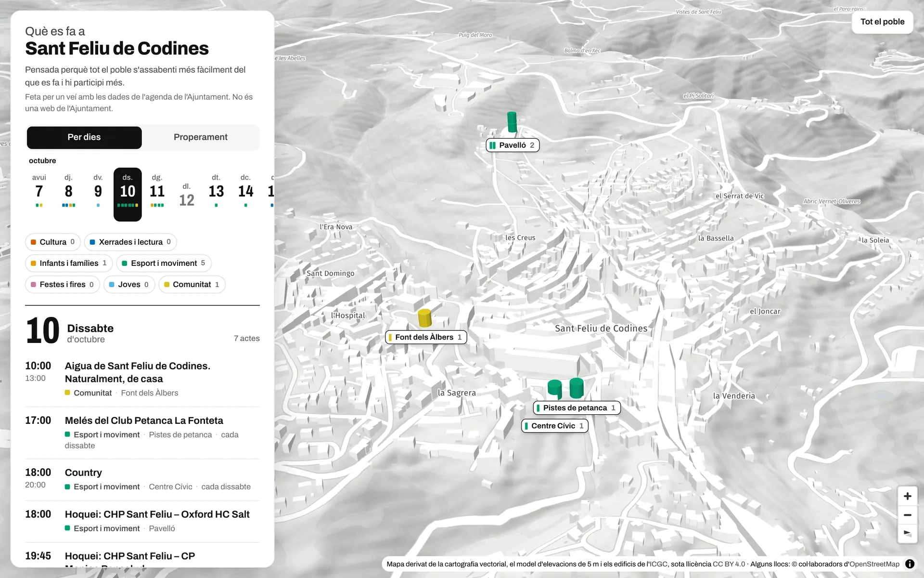Click the '7 actes' count text

tap(246, 338)
